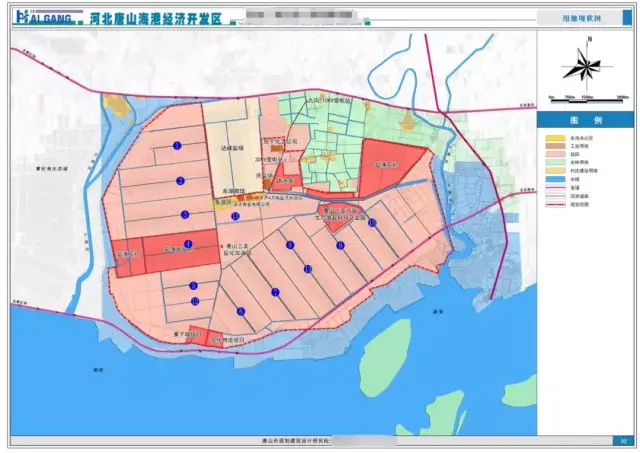Select map marker number 5
Screen dimensions: 640x453
pyautogui.click(x=193, y=285)
